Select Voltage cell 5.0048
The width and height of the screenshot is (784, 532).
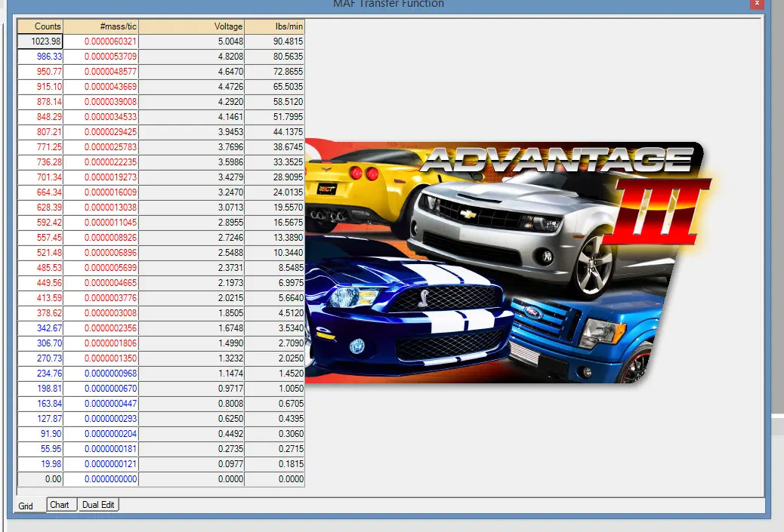[192, 42]
